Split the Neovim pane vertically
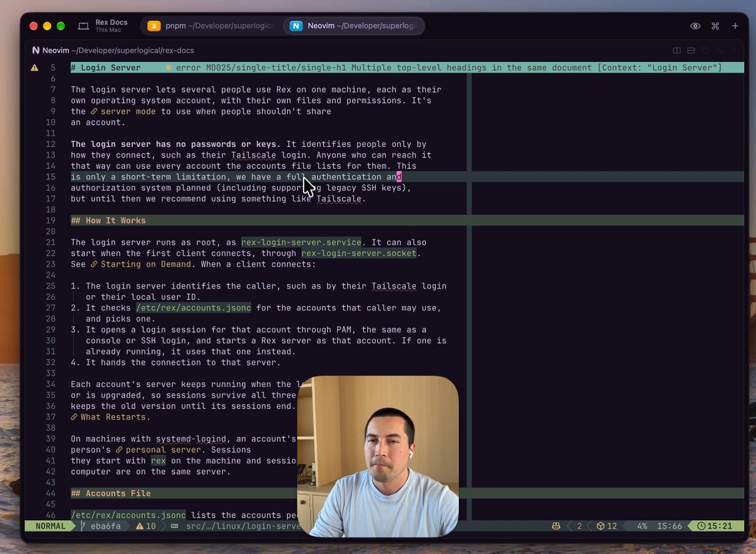Screen dimensions: 756x554 (677, 50)
